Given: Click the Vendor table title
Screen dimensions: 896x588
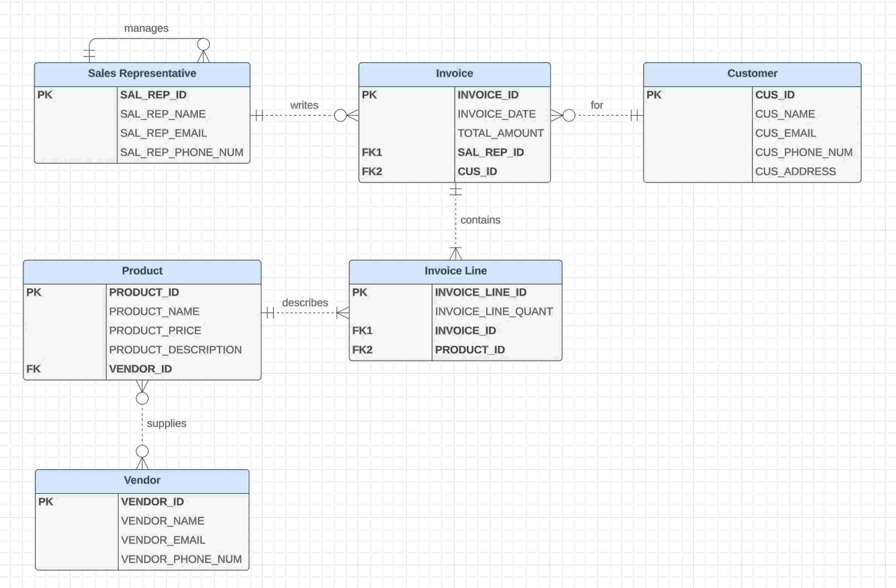Looking at the screenshot, I should (142, 480).
